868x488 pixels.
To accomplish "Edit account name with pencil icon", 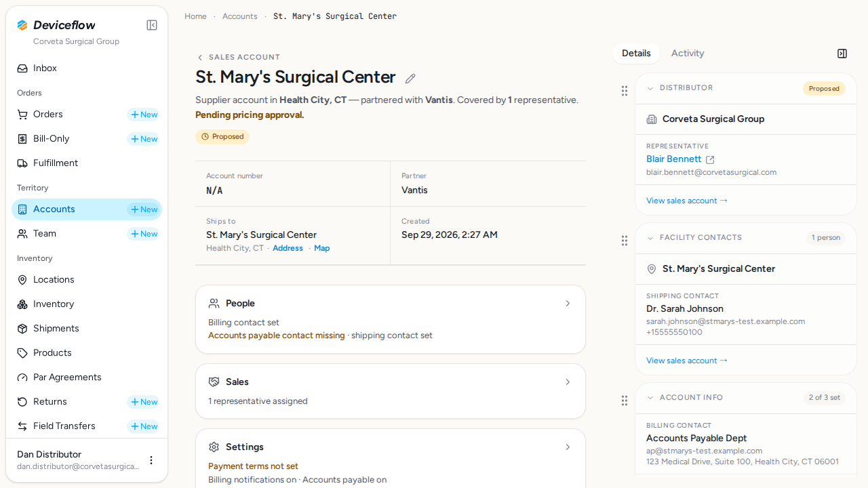I will [x=410, y=79].
